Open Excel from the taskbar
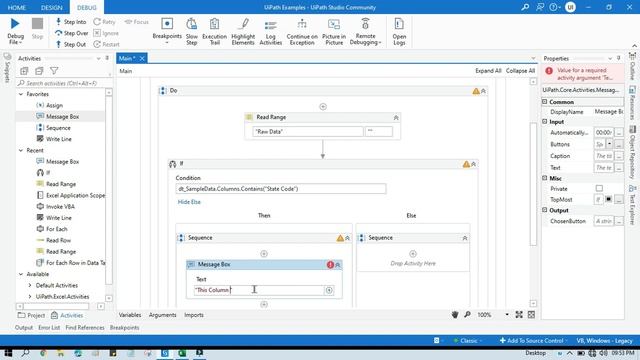Image resolution: width=640 pixels, height=360 pixels. click(x=182, y=353)
